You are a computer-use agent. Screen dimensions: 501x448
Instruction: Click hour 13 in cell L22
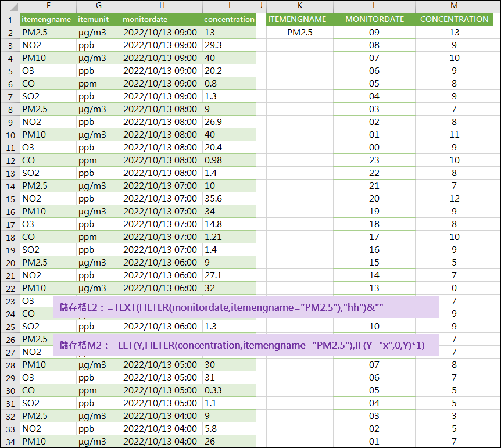pos(374,288)
